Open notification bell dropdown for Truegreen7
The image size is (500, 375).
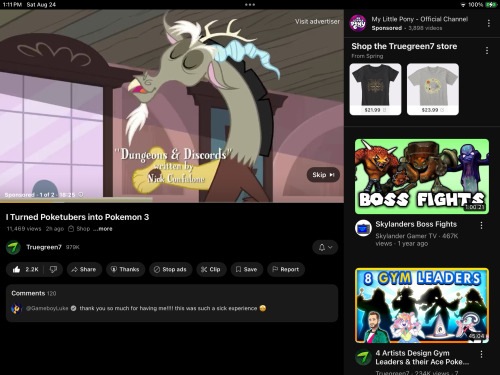(325, 247)
